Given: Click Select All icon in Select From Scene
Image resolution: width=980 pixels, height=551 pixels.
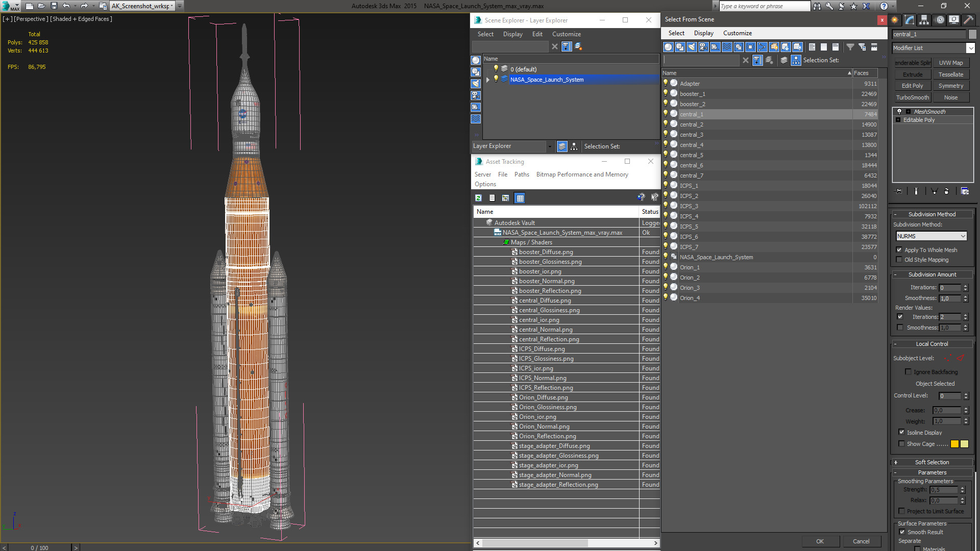Looking at the screenshot, I should point(812,47).
